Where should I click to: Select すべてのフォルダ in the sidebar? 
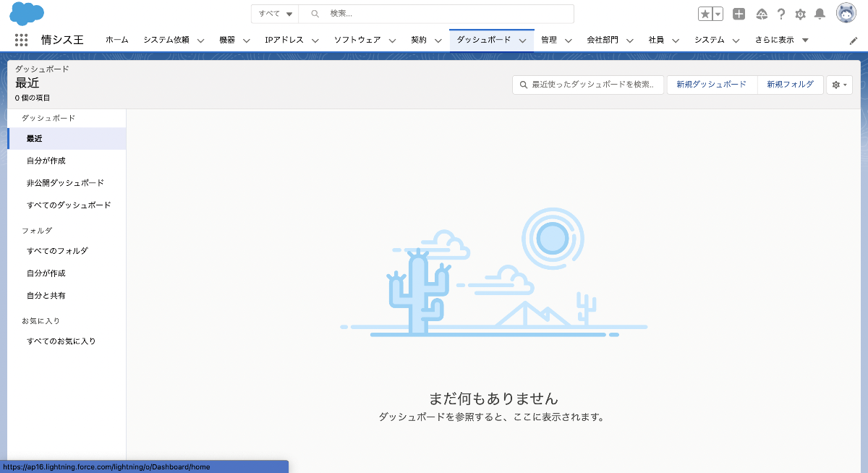point(67,251)
